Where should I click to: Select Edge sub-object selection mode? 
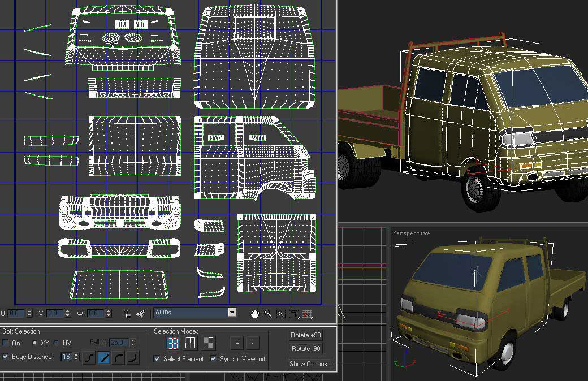pyautogui.click(x=191, y=343)
